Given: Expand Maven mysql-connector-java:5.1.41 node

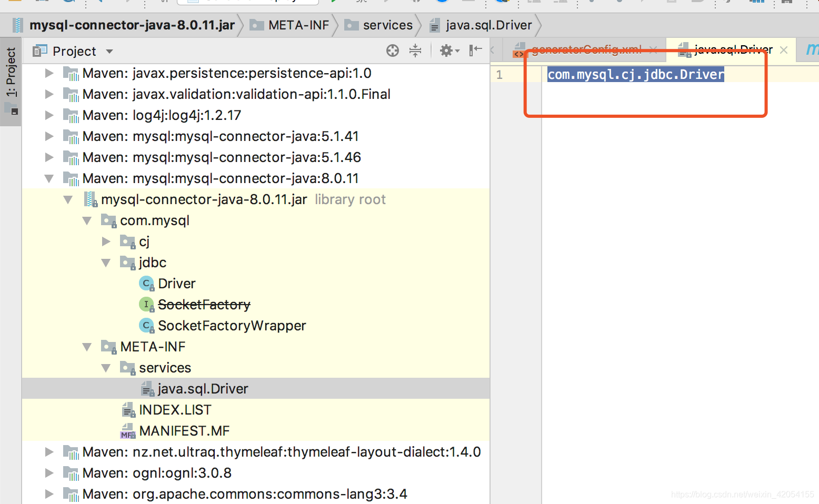Looking at the screenshot, I should click(x=49, y=136).
